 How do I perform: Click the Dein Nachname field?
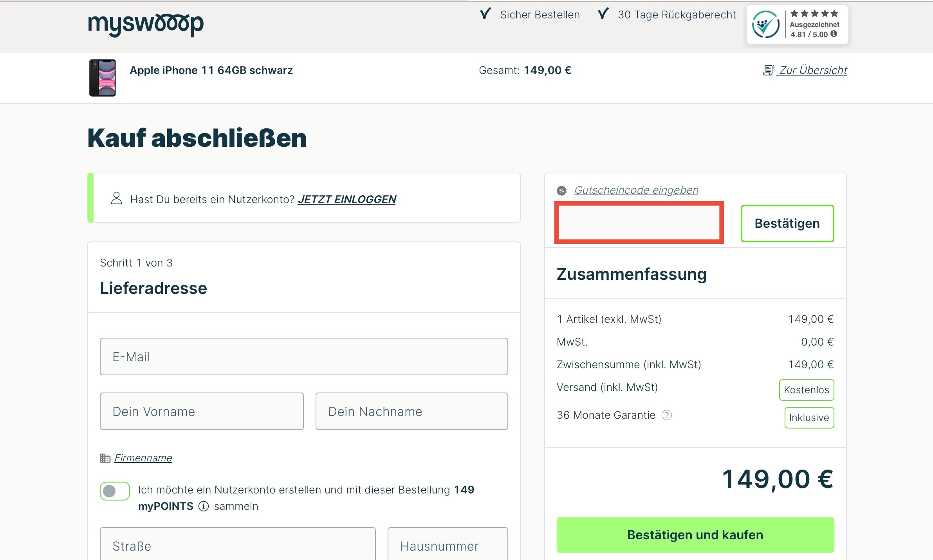412,411
